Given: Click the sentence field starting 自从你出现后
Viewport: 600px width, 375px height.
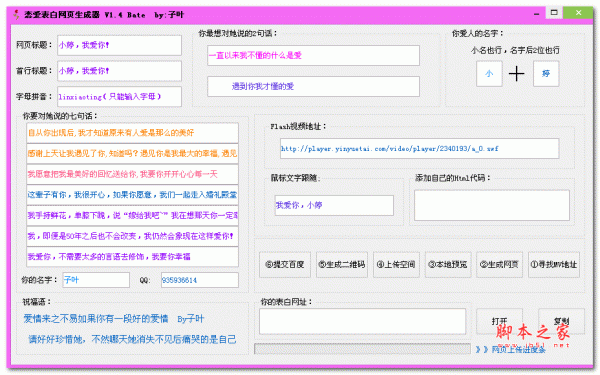Looking at the screenshot, I should pos(132,133).
